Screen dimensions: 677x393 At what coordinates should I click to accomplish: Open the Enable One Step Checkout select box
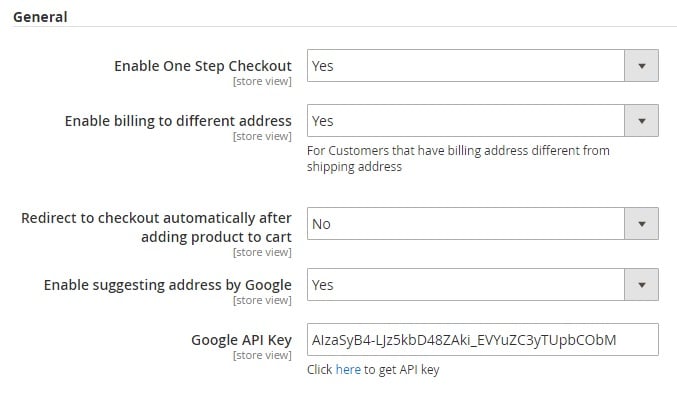tap(483, 66)
